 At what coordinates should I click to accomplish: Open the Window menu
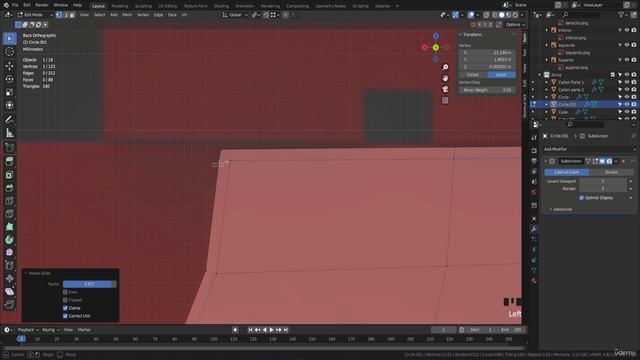61,5
